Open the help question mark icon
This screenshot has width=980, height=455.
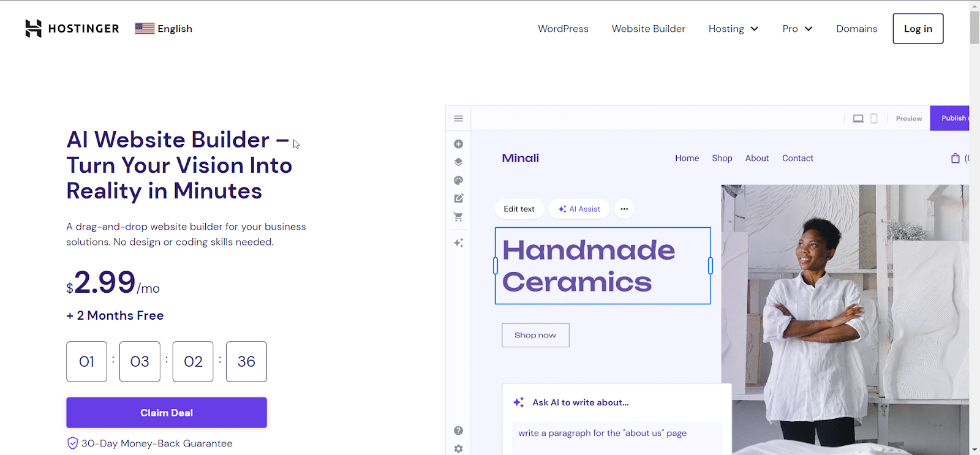tap(458, 431)
